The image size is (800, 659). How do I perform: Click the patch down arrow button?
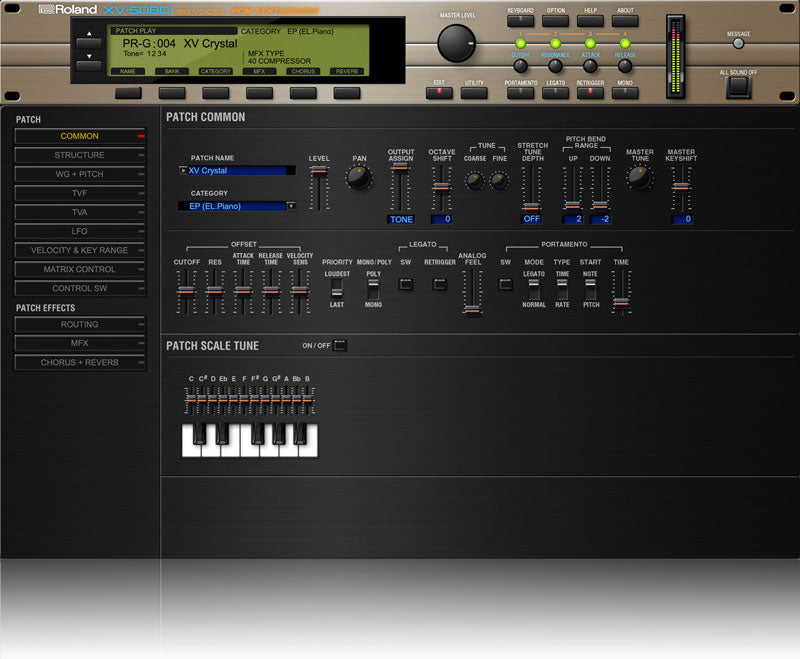point(89,65)
